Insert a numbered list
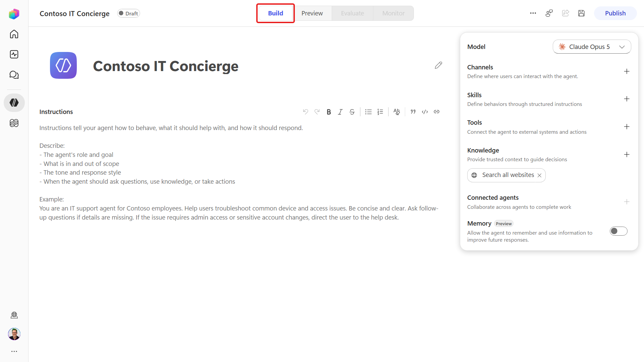 pos(380,112)
